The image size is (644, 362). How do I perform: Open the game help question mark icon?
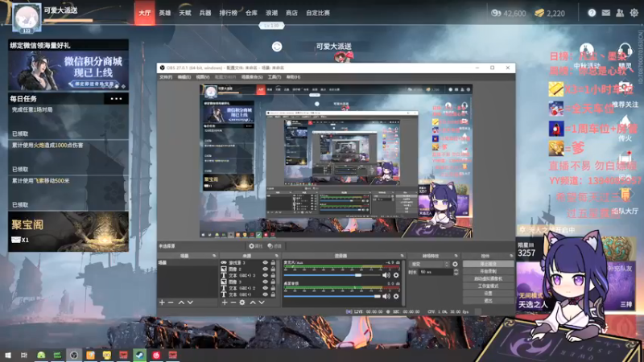coord(592,13)
